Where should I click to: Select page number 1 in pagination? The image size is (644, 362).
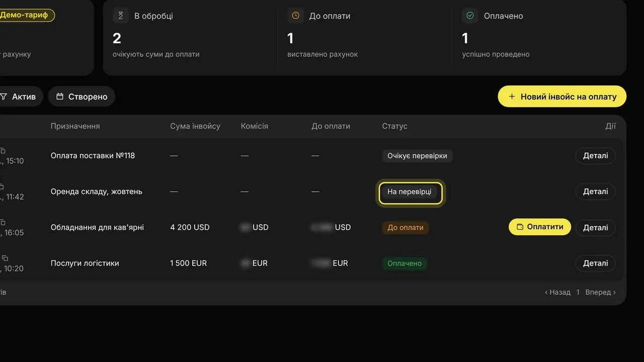click(x=578, y=292)
